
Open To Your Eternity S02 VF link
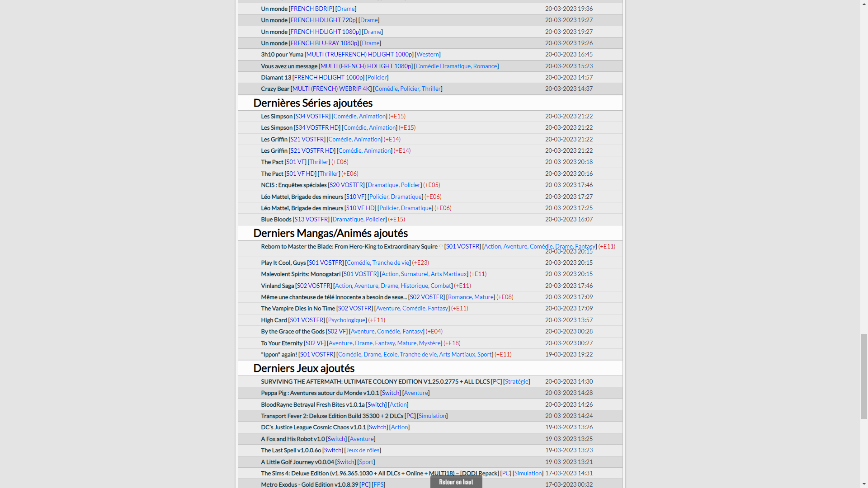(x=315, y=343)
